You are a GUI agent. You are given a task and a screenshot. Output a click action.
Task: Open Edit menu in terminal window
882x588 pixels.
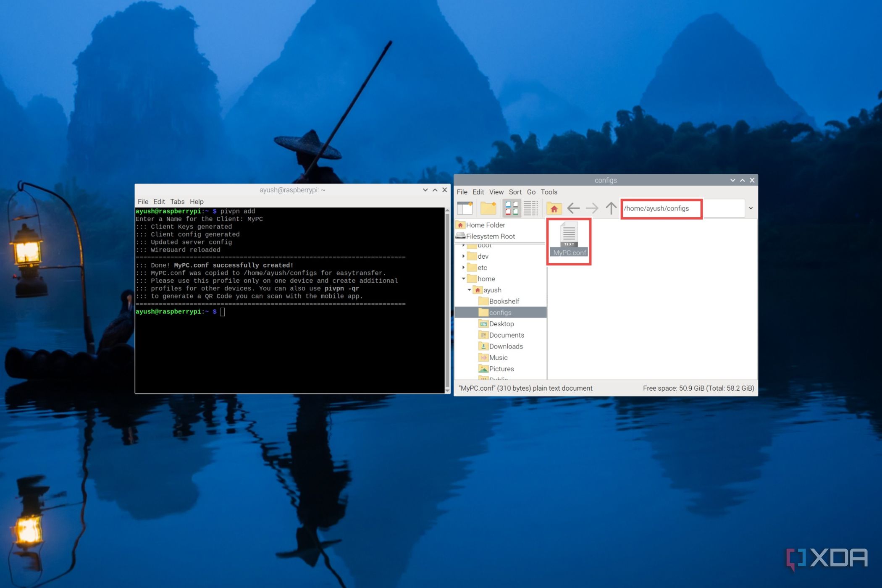tap(159, 202)
